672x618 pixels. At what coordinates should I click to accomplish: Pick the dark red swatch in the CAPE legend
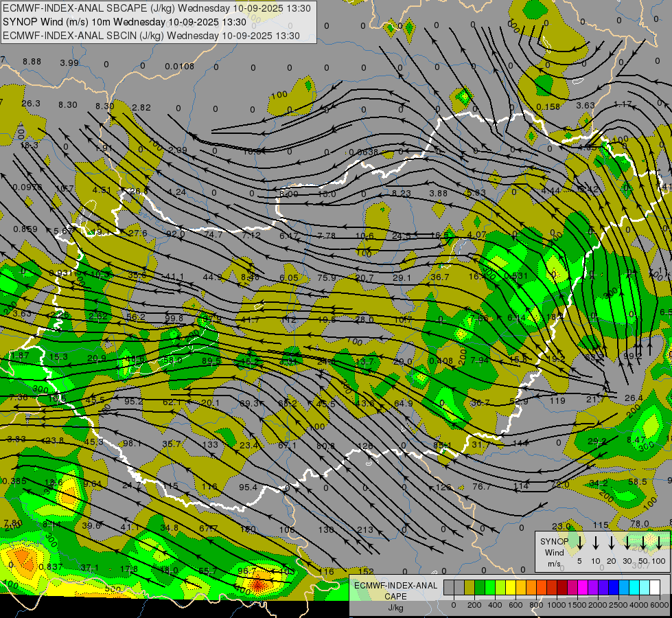tap(562, 588)
